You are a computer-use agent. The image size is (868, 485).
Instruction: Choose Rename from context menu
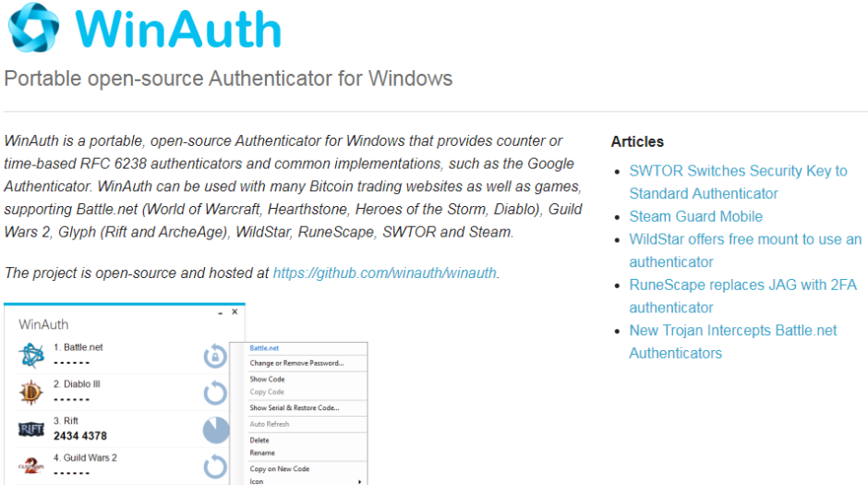coord(262,453)
